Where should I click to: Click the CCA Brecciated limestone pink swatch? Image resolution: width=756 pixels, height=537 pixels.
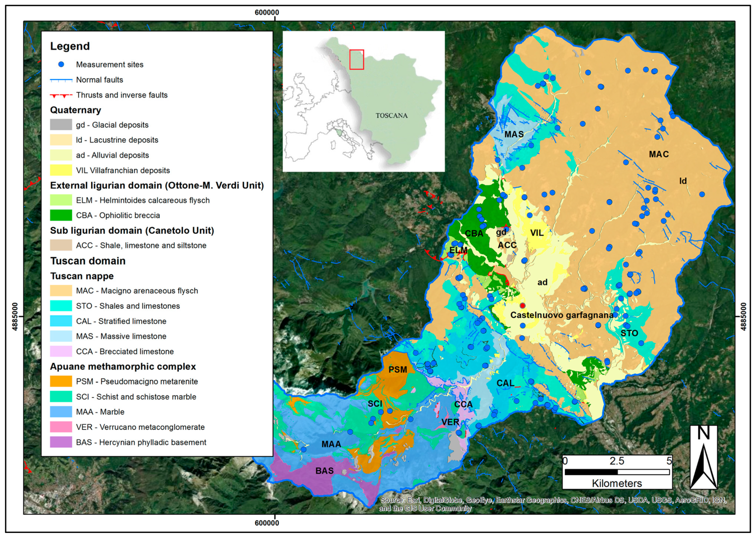pos(61,351)
